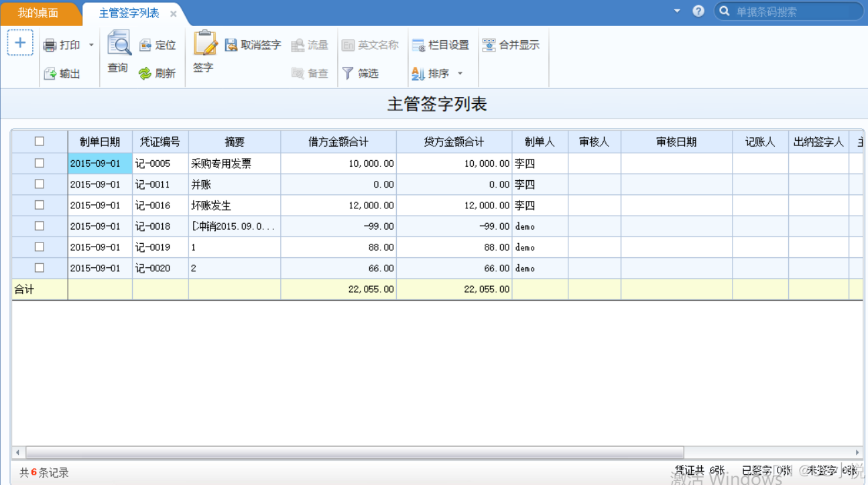The height and width of the screenshot is (485, 868).
Task: Click the 记账人 column header
Action: point(760,141)
